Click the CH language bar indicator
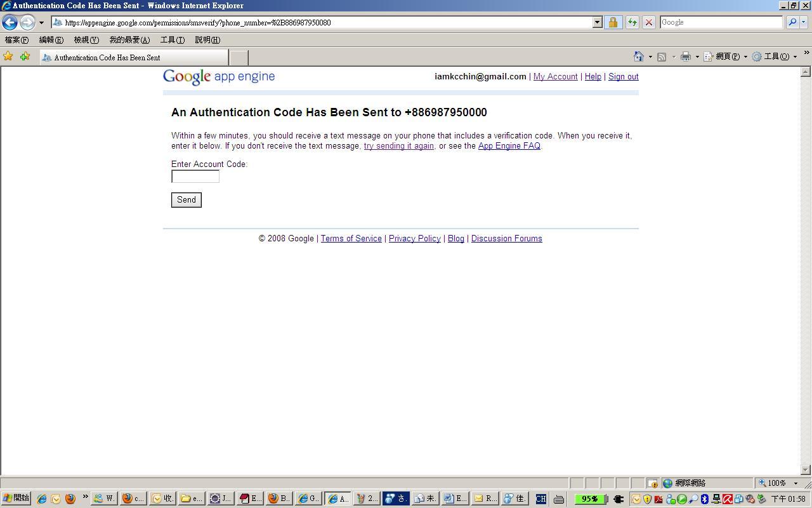 click(x=540, y=498)
